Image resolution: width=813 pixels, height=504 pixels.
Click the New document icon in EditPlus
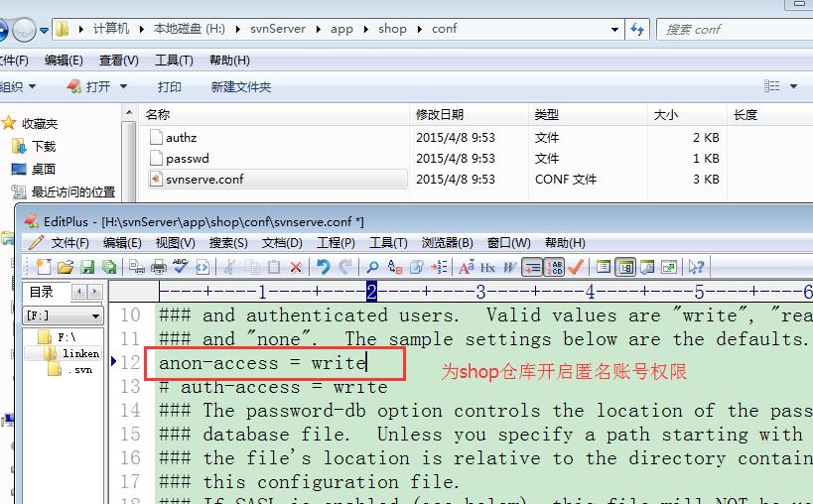click(x=44, y=267)
